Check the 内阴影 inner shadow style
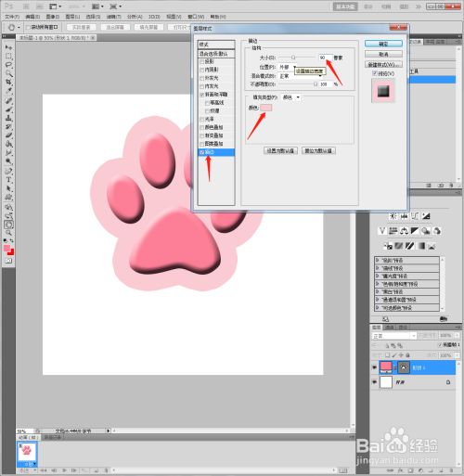The width and height of the screenshot is (464, 476). click(x=202, y=70)
